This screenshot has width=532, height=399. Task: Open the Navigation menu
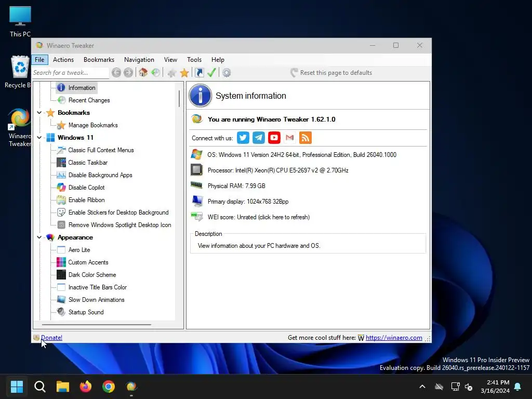pyautogui.click(x=139, y=60)
